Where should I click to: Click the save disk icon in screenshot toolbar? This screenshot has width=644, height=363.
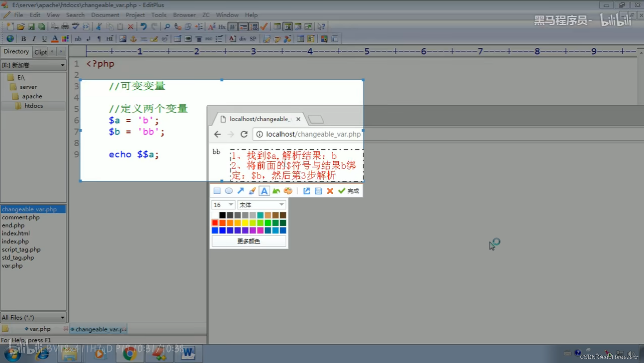pos(318,191)
